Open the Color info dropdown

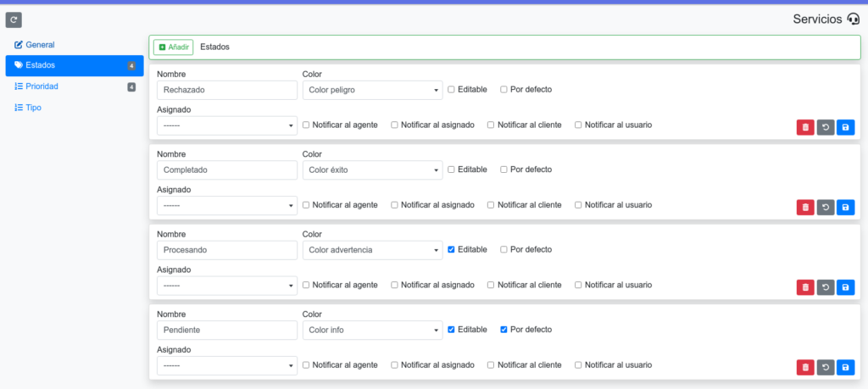[373, 331]
